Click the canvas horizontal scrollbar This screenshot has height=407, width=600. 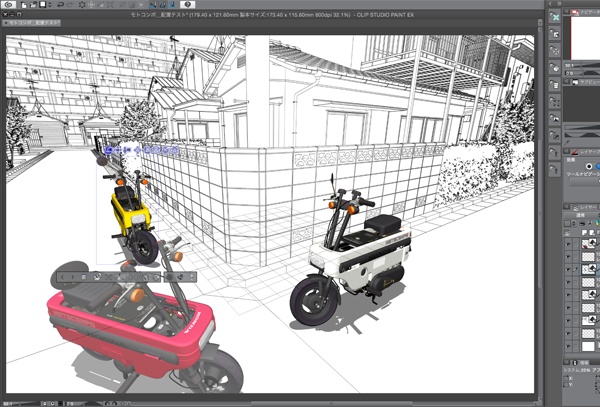point(331,403)
